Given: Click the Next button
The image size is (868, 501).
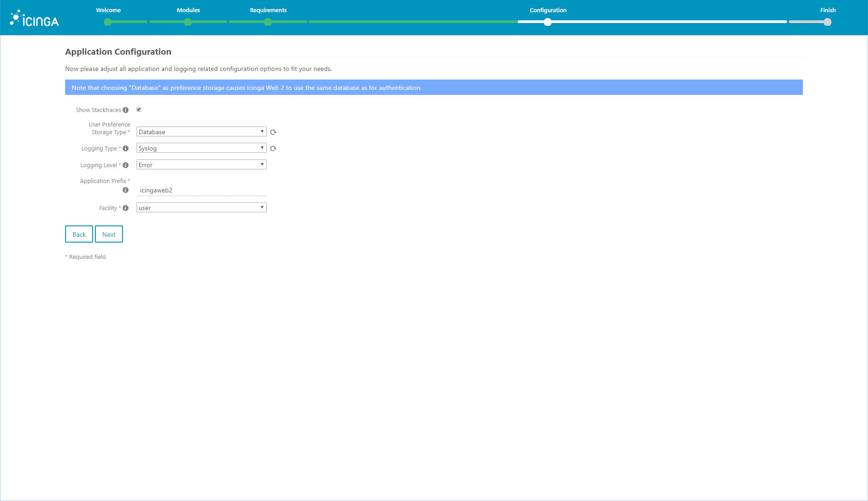Looking at the screenshot, I should [109, 234].
